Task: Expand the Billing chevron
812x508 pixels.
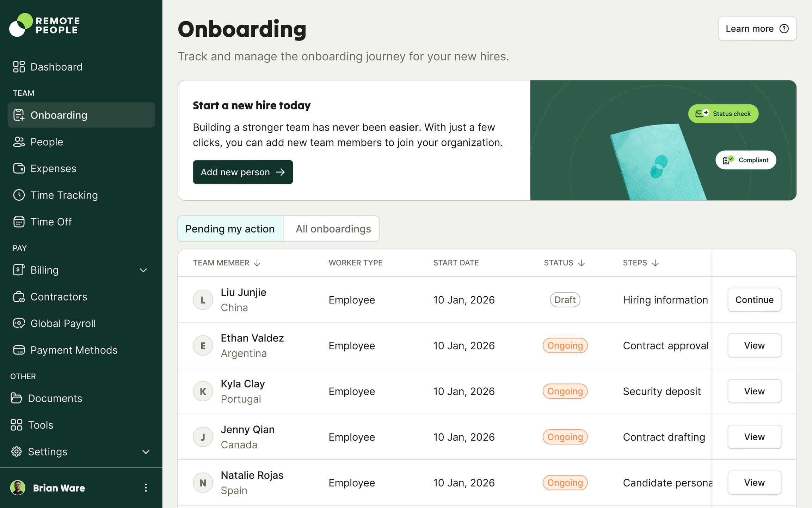Action: 143,270
